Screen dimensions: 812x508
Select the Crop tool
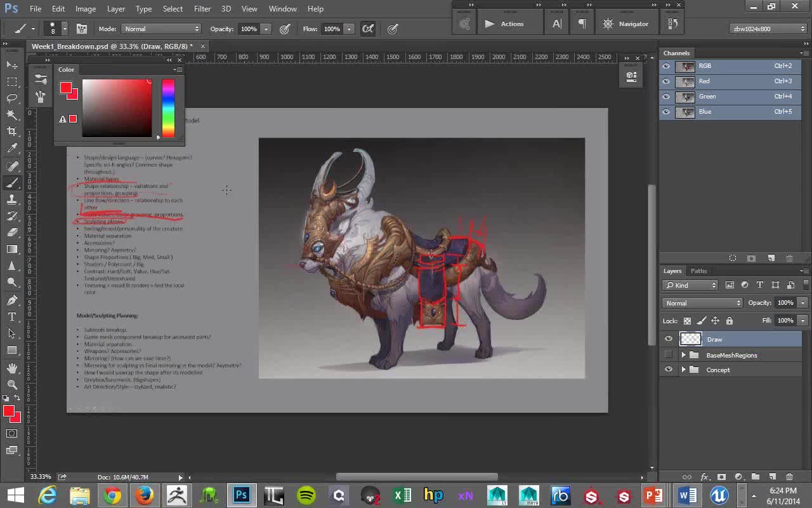coord(12,131)
